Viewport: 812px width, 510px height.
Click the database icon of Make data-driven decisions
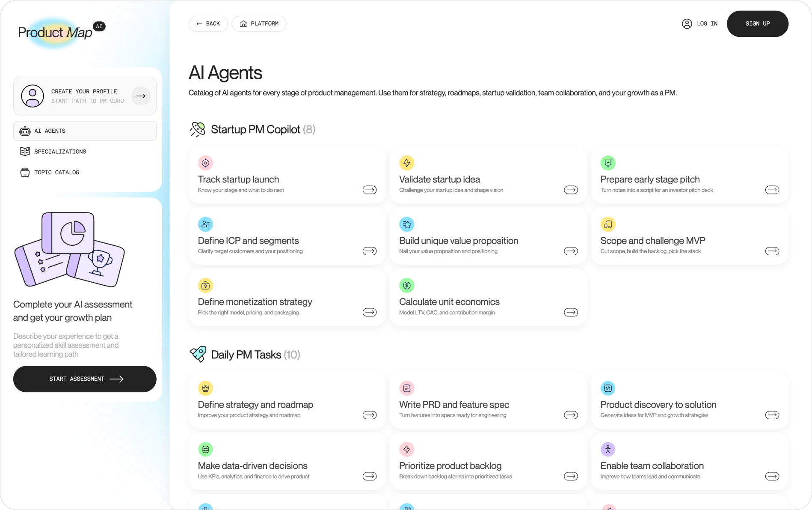205,449
